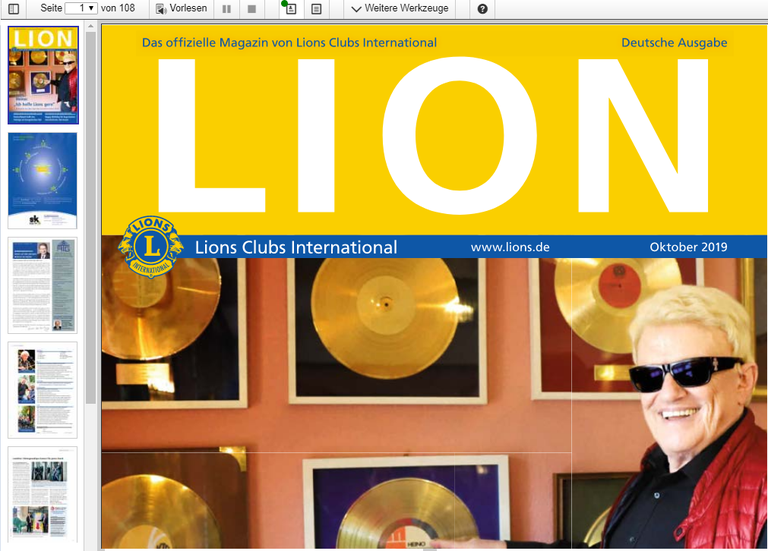Viewport: 768px width, 551px height.
Task: Open page 2 blue advertisement thumbnail
Action: pyautogui.click(x=43, y=180)
